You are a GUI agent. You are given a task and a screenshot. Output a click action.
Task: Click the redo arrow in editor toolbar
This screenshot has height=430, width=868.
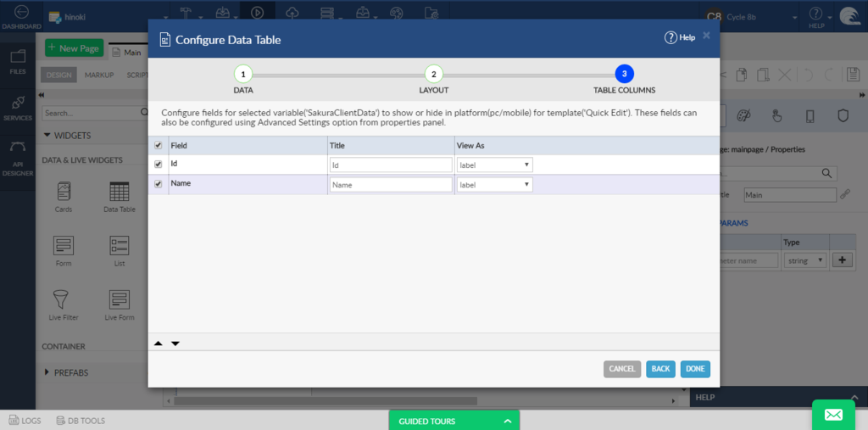pos(829,75)
